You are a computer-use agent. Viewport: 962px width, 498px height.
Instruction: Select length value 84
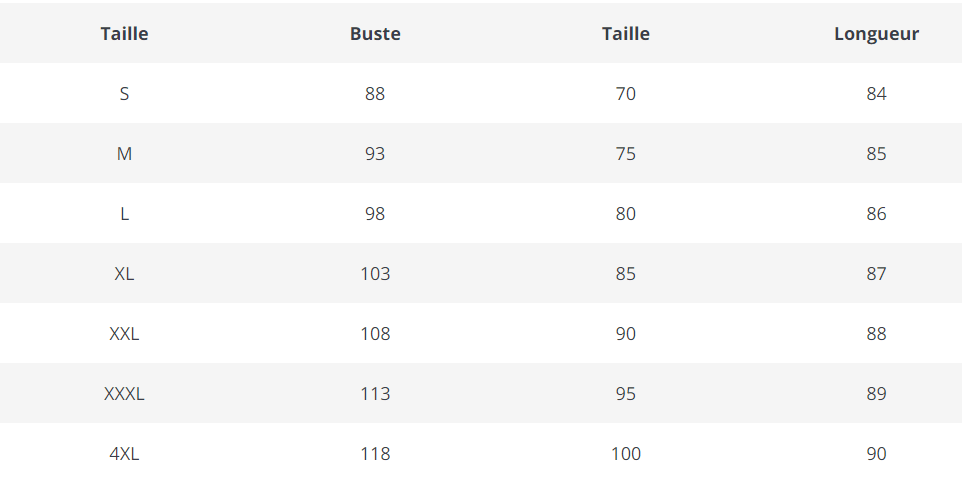[877, 94]
